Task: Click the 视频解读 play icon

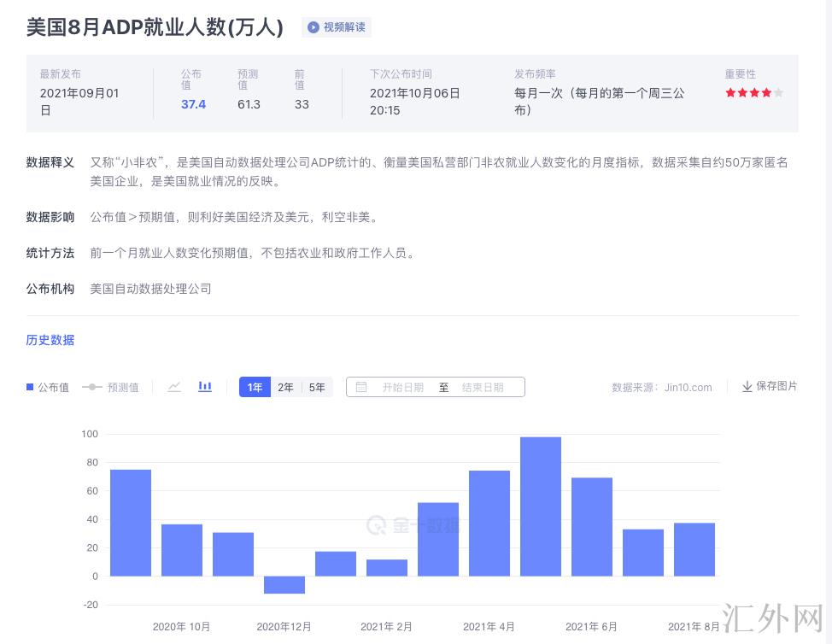Action: click(x=313, y=27)
